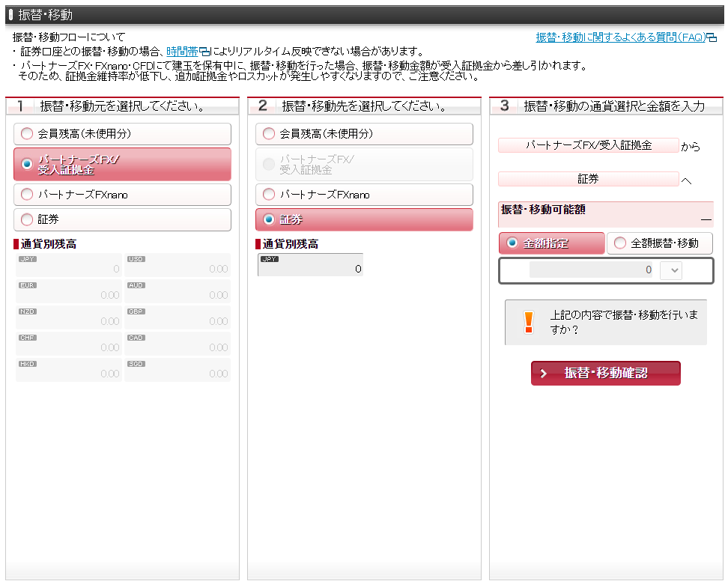Open the 時間帯 link
Screen dimensions: 728x581
click(182, 52)
